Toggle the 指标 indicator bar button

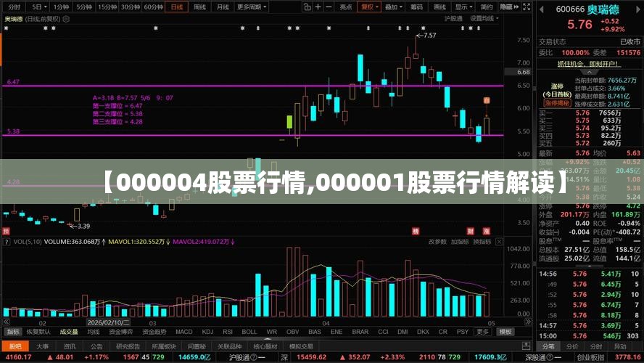pyautogui.click(x=13, y=332)
